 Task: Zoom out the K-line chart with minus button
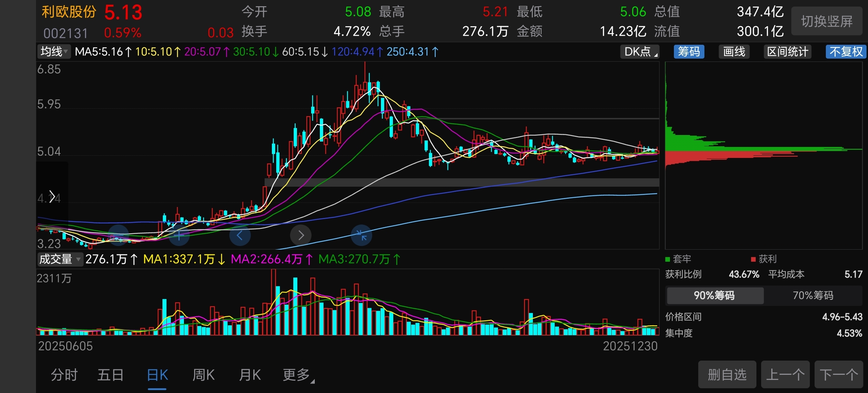tap(118, 235)
